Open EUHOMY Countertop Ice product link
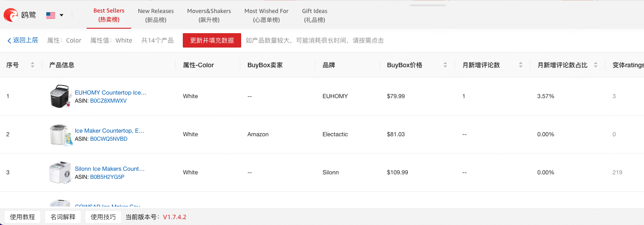 pos(110,93)
